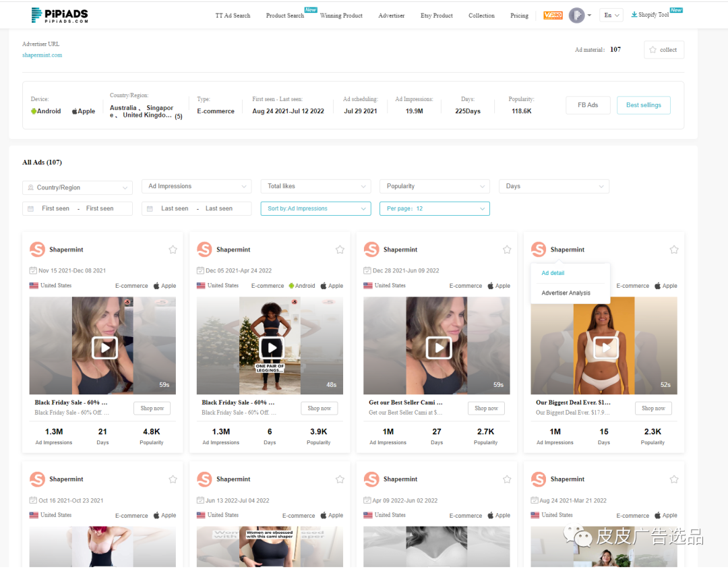Screen dimensions: 728x569
Task: Open the VPRO badge icon
Action: pyautogui.click(x=553, y=16)
